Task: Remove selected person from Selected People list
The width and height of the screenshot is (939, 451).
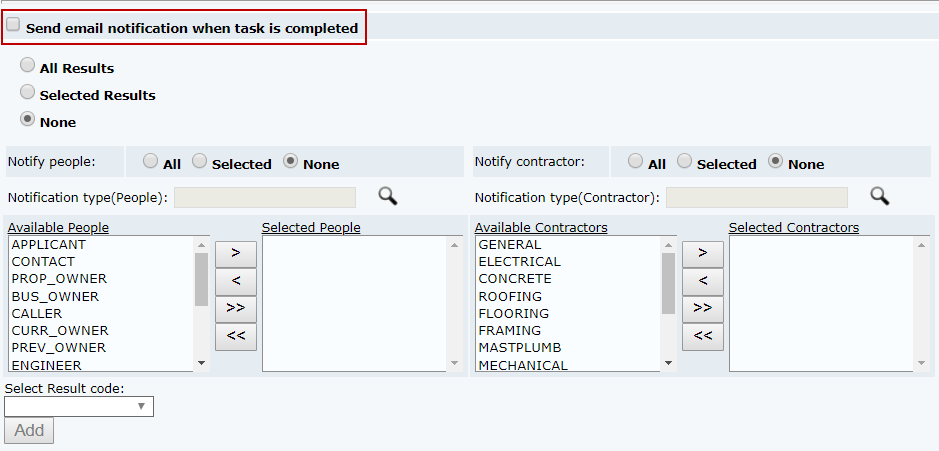Action: click(x=236, y=280)
